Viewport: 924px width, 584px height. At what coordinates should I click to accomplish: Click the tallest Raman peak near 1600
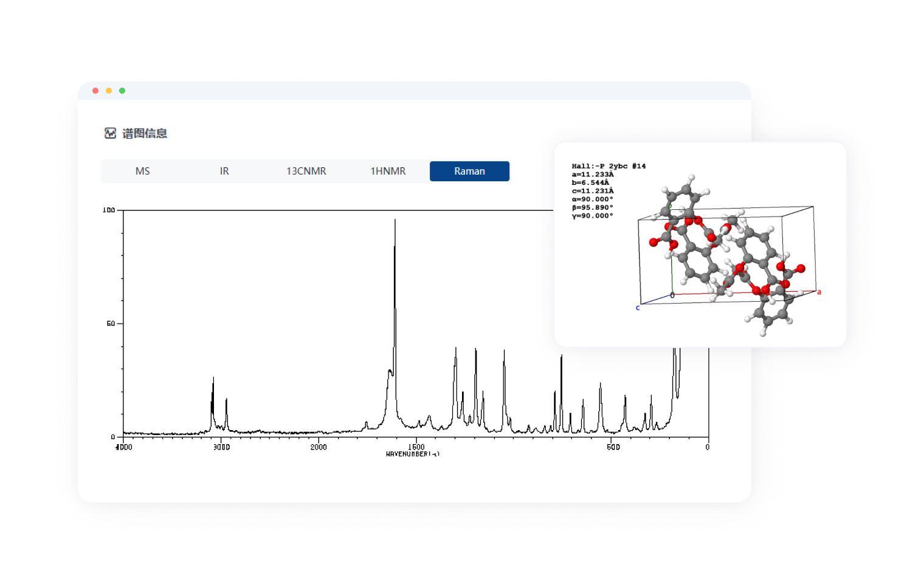coord(395,222)
